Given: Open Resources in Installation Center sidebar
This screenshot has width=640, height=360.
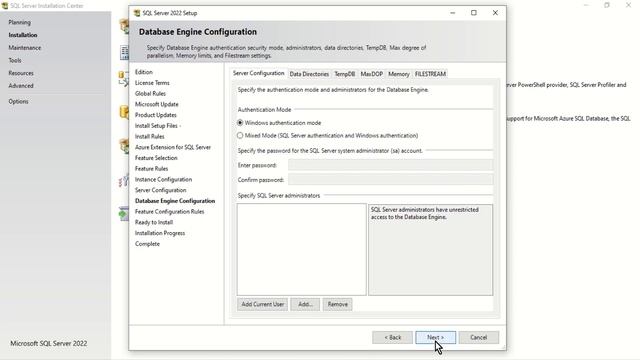Looking at the screenshot, I should coord(21,73).
